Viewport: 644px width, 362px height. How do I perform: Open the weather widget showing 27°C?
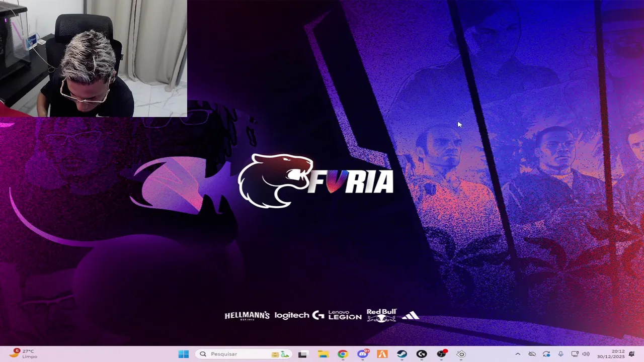pyautogui.click(x=23, y=354)
